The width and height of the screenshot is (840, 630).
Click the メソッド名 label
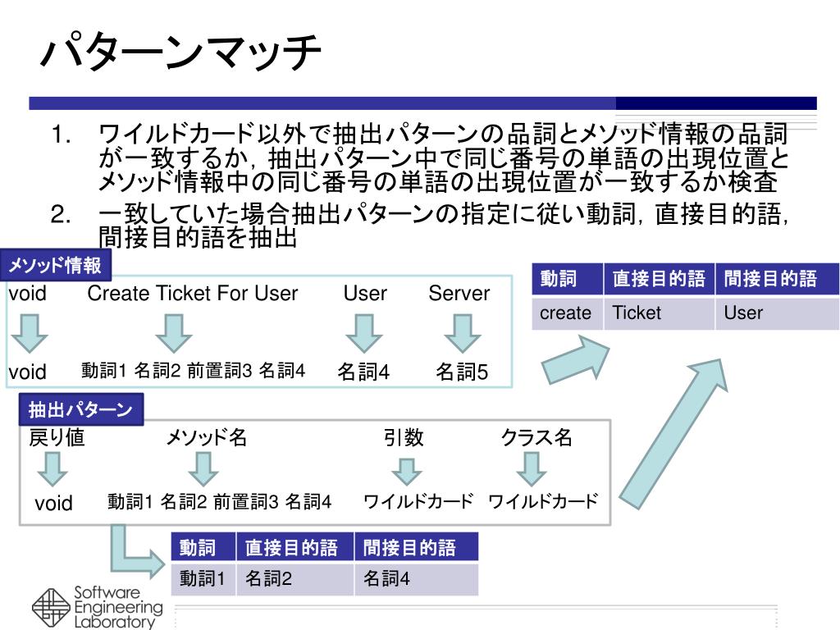point(206,437)
